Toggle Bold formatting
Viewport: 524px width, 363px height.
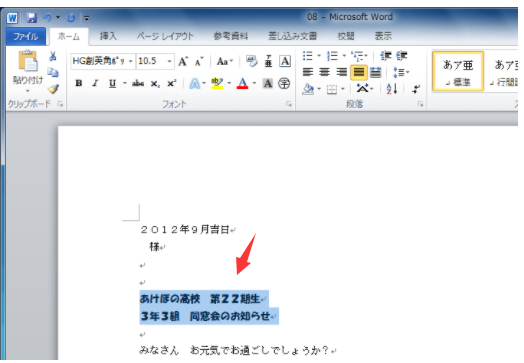tap(79, 83)
